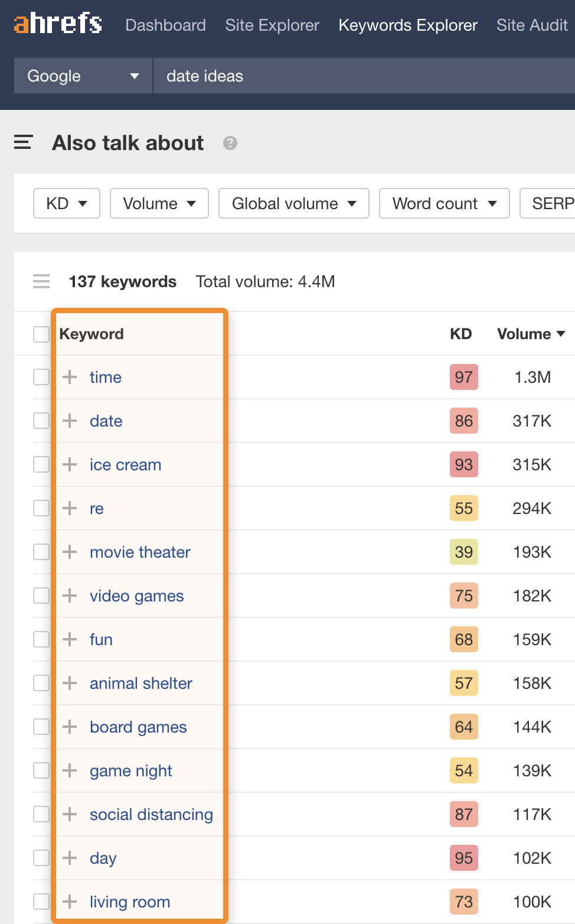Check the box for video games row
Image resolution: width=575 pixels, height=924 pixels.
(x=41, y=596)
